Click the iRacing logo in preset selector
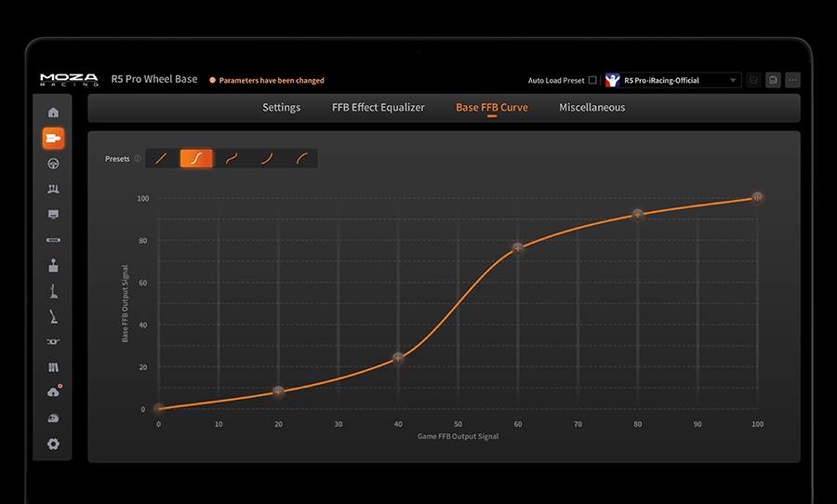This screenshot has width=837, height=504. [x=613, y=80]
